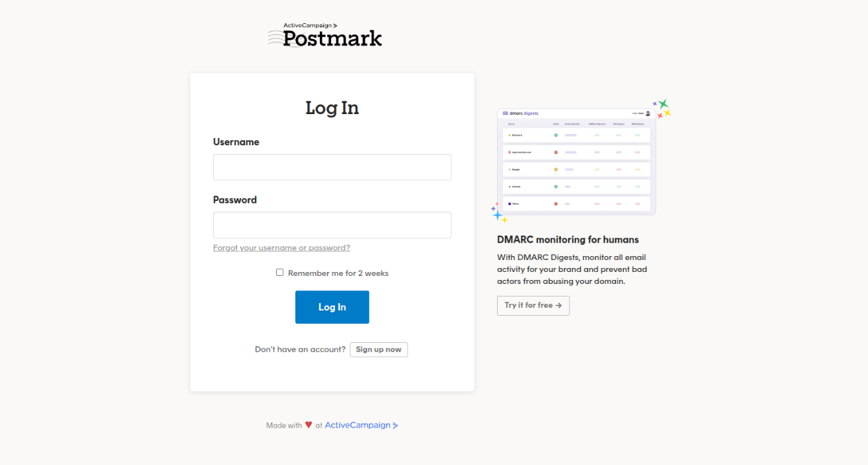Viewport: 868px width, 465px height.
Task: Click inside the Password input field
Action: point(332,225)
